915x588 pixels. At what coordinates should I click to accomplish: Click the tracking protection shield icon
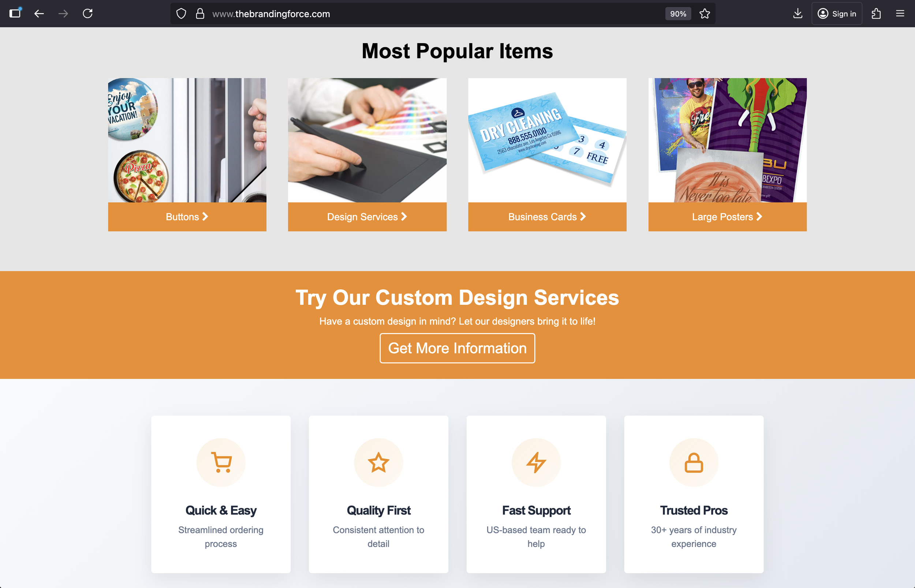181,14
